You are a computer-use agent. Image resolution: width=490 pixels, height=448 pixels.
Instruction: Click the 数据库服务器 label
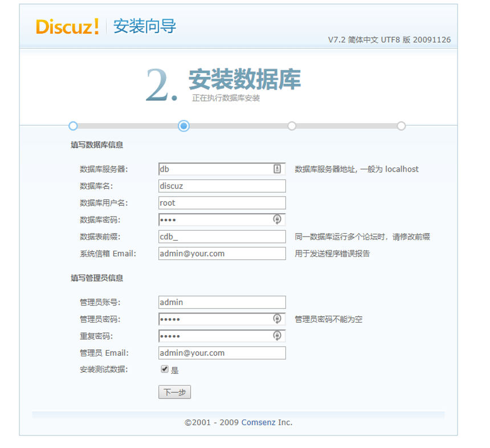[x=104, y=169]
